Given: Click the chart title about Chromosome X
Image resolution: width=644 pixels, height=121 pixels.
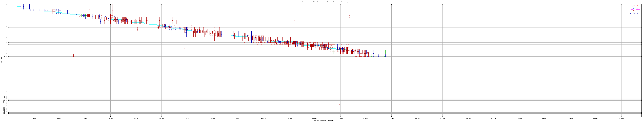Looking at the screenshot, I should coord(325,2).
